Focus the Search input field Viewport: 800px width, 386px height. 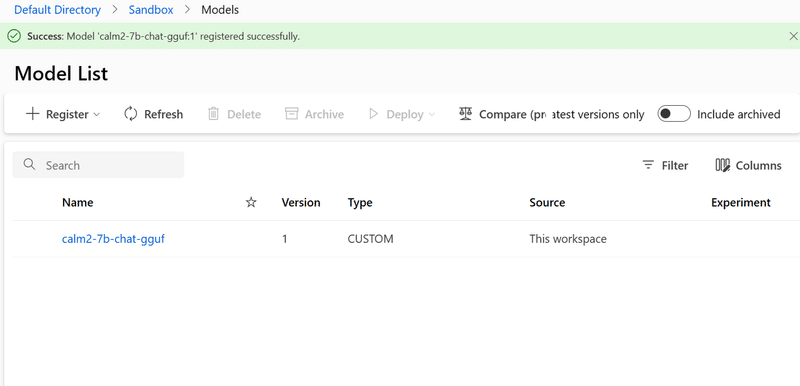click(98, 165)
